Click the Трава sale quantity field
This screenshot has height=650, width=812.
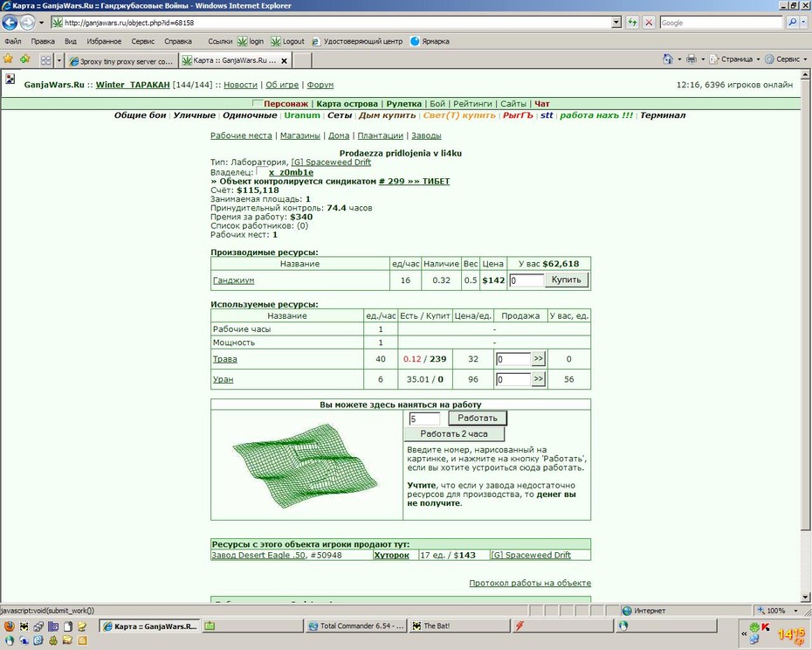coord(513,359)
